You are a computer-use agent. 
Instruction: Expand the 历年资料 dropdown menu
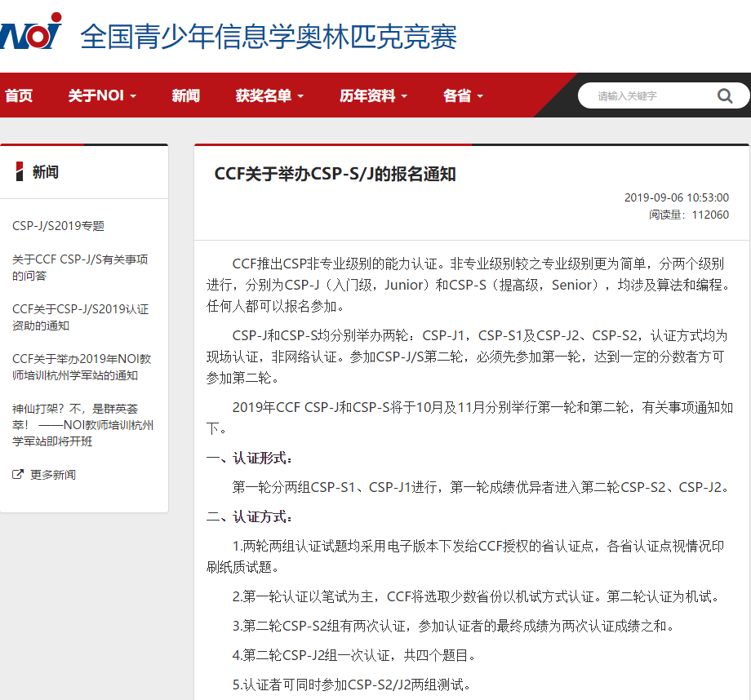click(373, 95)
